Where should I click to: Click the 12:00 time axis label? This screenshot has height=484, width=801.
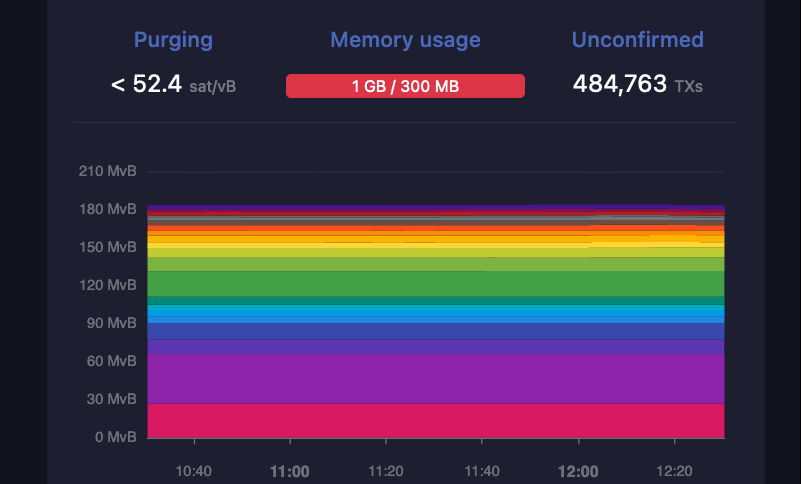(578, 471)
